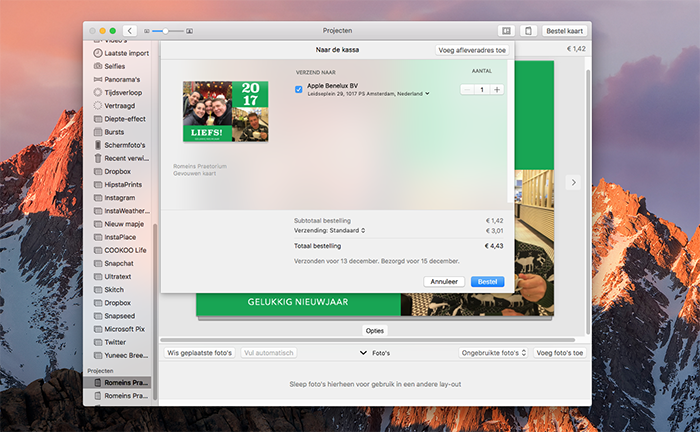Open Laatste import in sidebar
700x432 pixels.
coord(121,53)
